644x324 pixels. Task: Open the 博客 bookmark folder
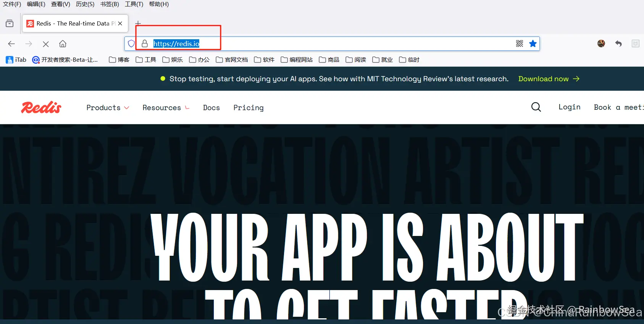tap(119, 60)
